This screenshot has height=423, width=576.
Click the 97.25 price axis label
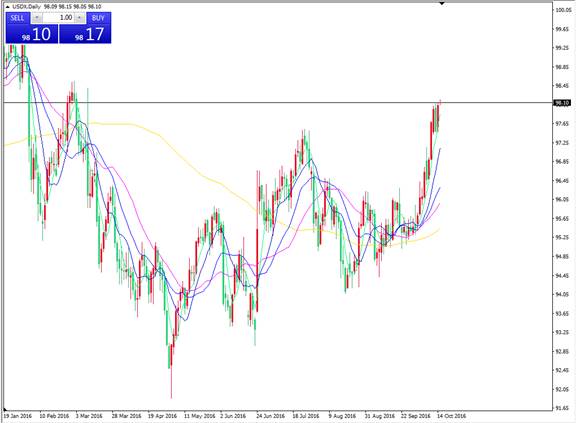point(563,143)
